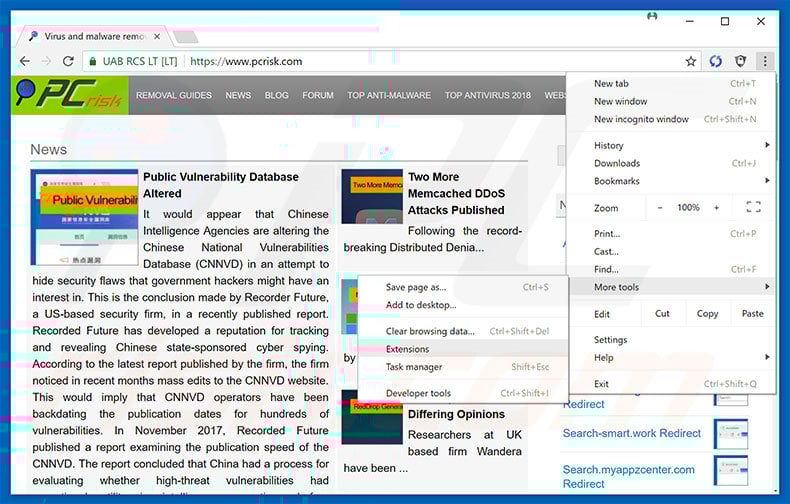Choose New window menu entry
Screen dimensions: 790x504
click(670, 101)
